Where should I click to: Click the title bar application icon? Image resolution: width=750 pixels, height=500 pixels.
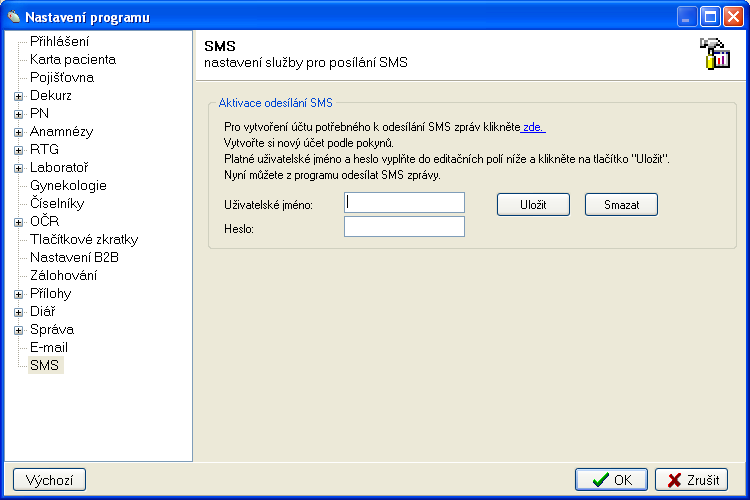coord(12,17)
